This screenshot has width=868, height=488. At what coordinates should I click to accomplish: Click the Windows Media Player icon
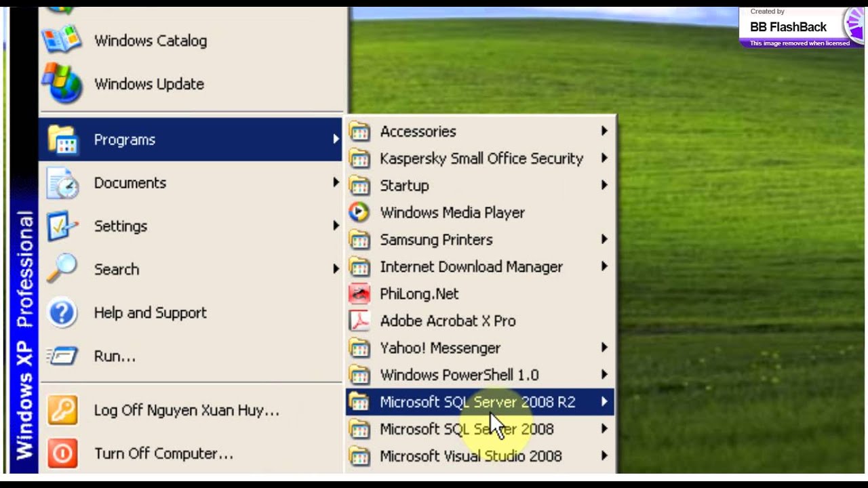point(359,212)
